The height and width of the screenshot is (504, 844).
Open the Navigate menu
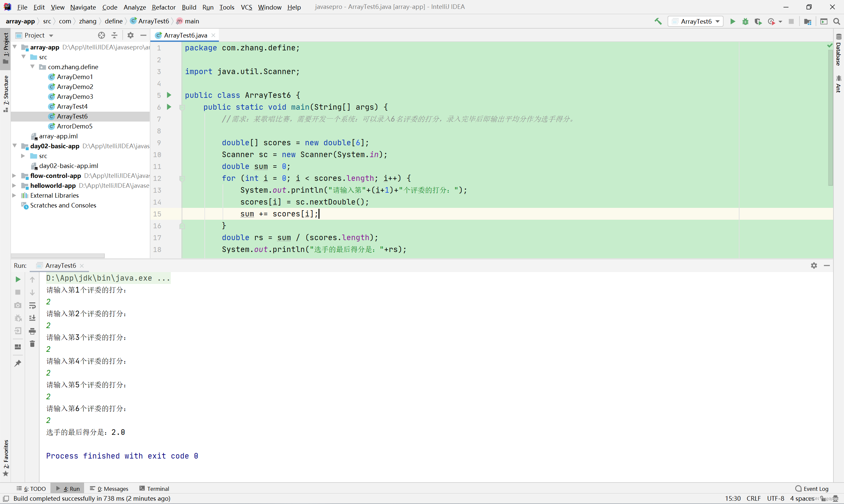[83, 7]
